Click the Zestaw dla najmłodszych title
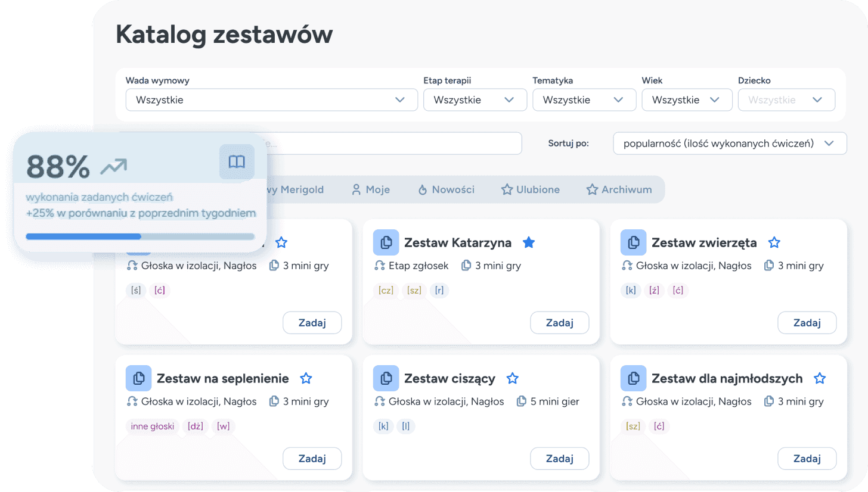 pyautogui.click(x=727, y=378)
